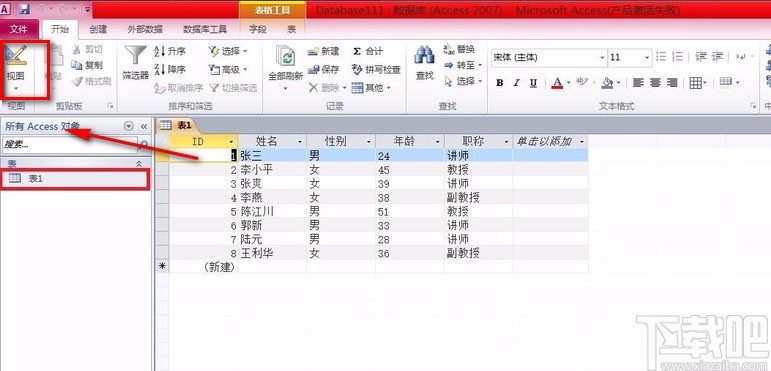Open the 视图 dropdown arrow under View
The height and width of the screenshot is (371, 771).
click(16, 88)
